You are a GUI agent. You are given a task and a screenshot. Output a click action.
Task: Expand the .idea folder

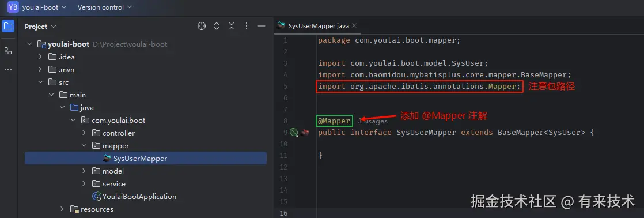tap(40, 57)
